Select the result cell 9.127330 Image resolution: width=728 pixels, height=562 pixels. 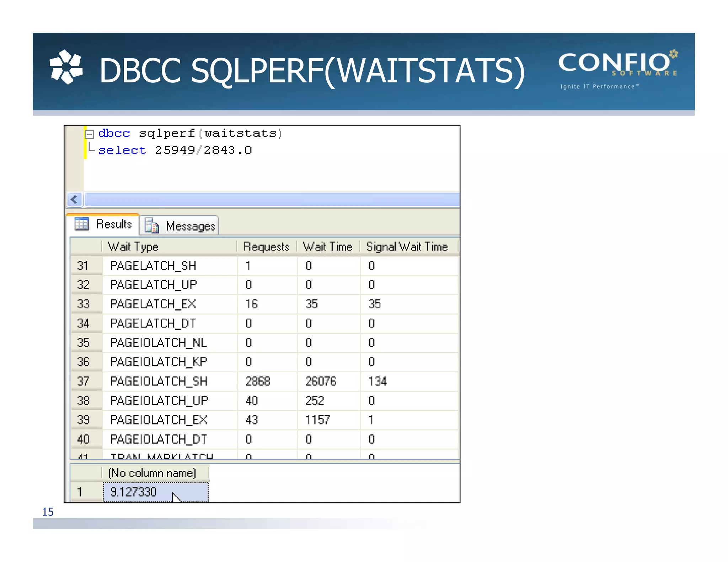pos(156,492)
